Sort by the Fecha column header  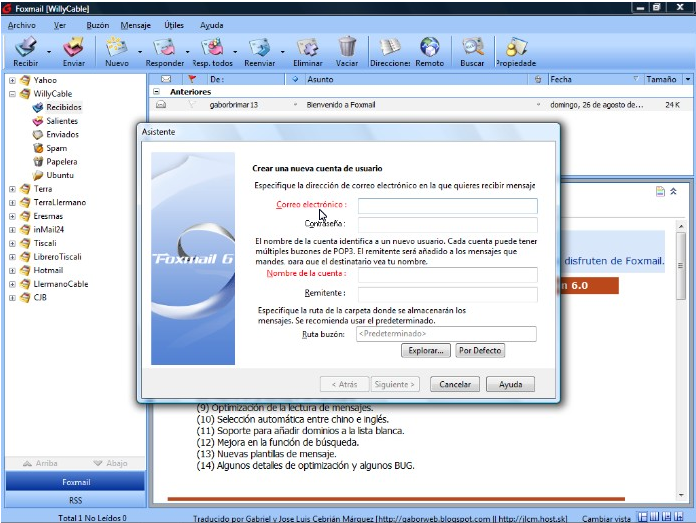pyautogui.click(x=595, y=79)
